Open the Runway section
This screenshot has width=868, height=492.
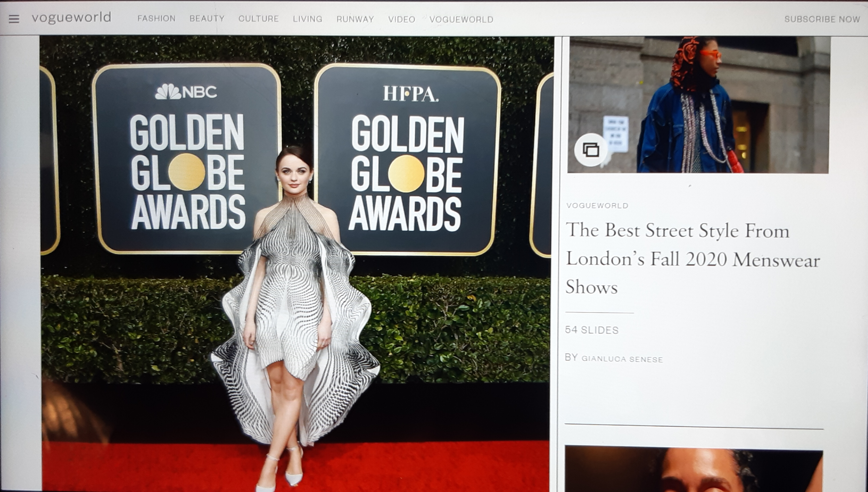click(x=355, y=19)
